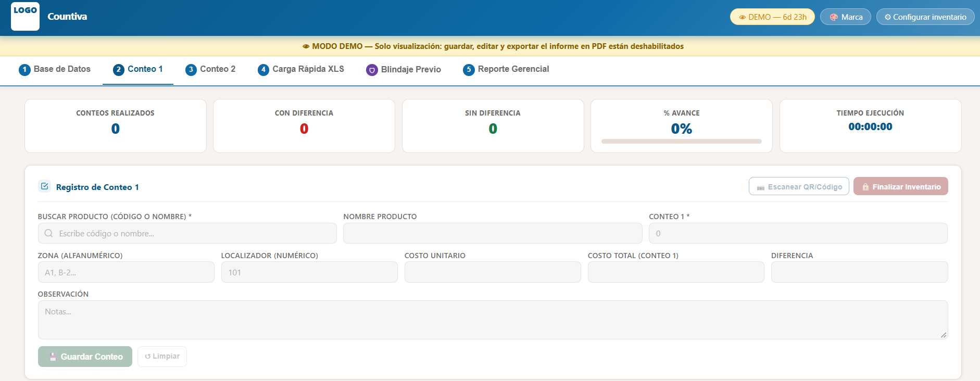Click the Zona alfanumérico field
Screen dimensions: 980x381
[126, 272]
